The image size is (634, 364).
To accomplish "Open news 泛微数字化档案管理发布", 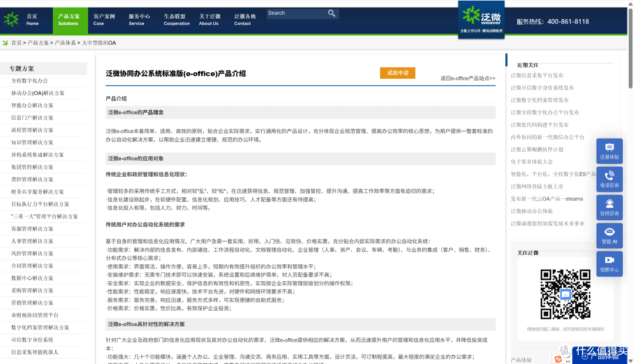I will (x=540, y=100).
